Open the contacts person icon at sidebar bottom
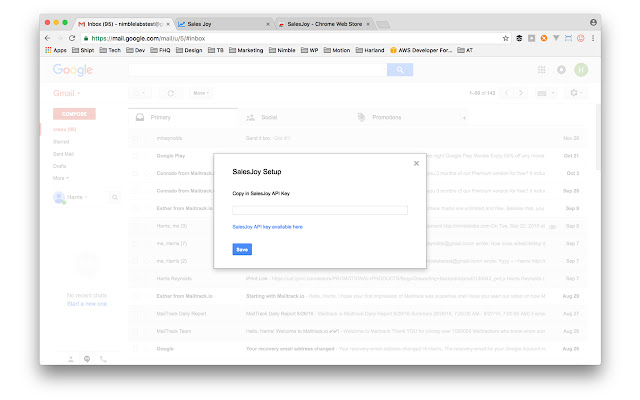 pos(71,359)
